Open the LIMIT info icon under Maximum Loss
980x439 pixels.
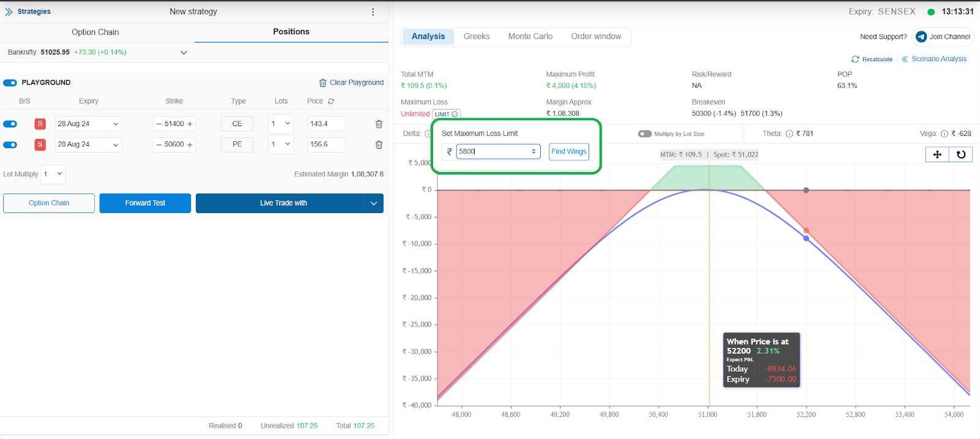pos(454,114)
